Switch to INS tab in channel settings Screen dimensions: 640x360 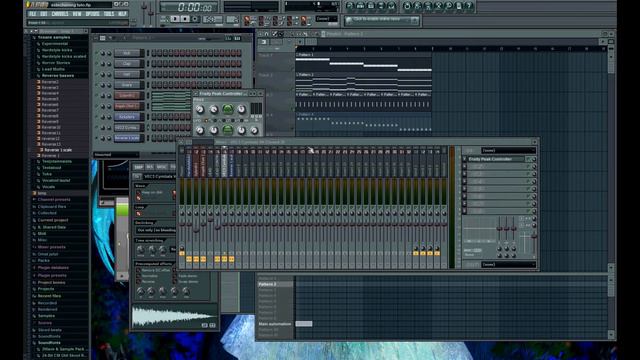(x=150, y=167)
